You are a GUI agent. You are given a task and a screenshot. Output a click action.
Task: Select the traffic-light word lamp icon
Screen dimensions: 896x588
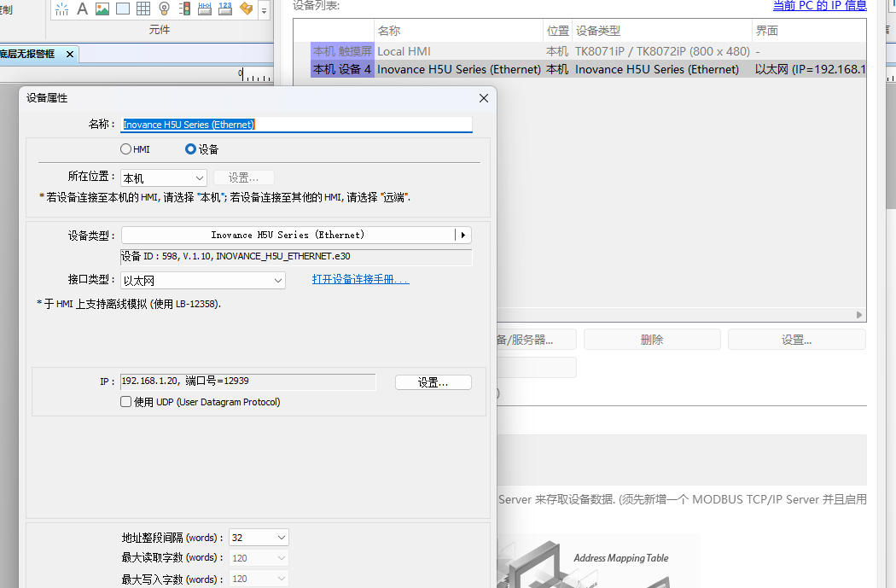pos(184,9)
